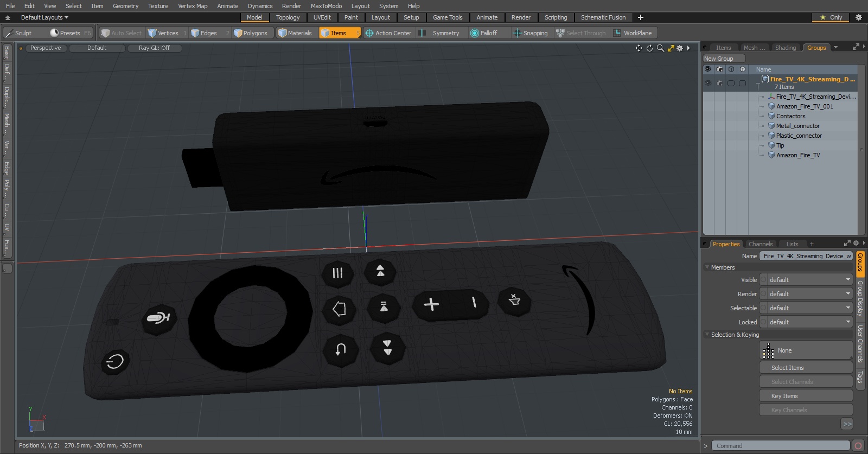The width and height of the screenshot is (868, 454).
Task: Open the Locked default dropdown
Action: (810, 322)
